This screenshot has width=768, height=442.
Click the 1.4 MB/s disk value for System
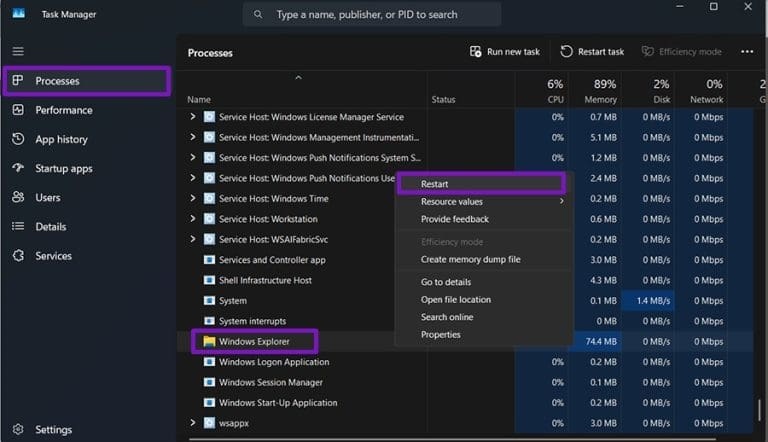coord(648,300)
